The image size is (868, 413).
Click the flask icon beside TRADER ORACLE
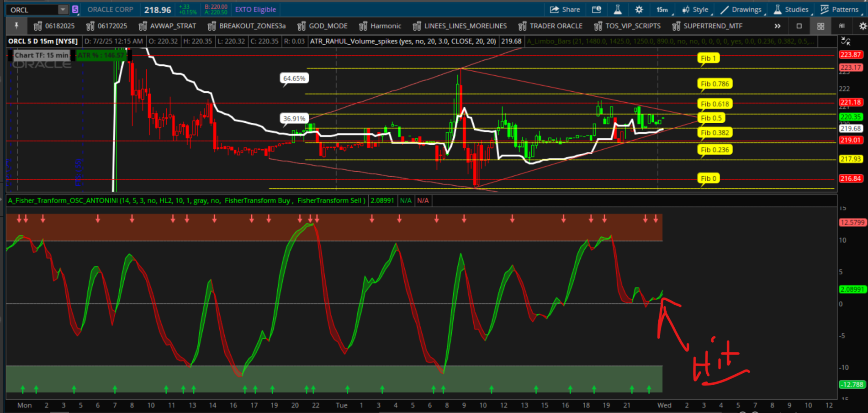click(x=523, y=26)
